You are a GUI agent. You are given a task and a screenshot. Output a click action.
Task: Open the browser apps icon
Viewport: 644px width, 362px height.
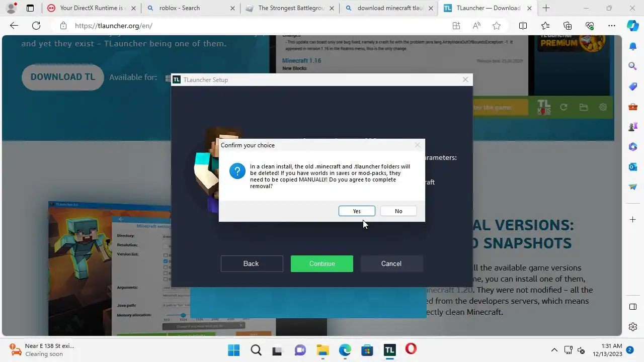pyautogui.click(x=456, y=26)
